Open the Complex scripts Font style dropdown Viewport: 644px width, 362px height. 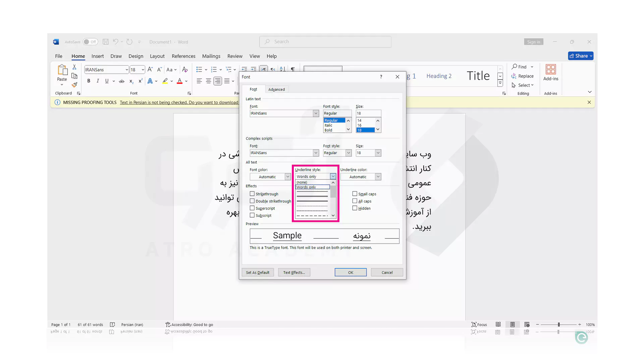[348, 153]
